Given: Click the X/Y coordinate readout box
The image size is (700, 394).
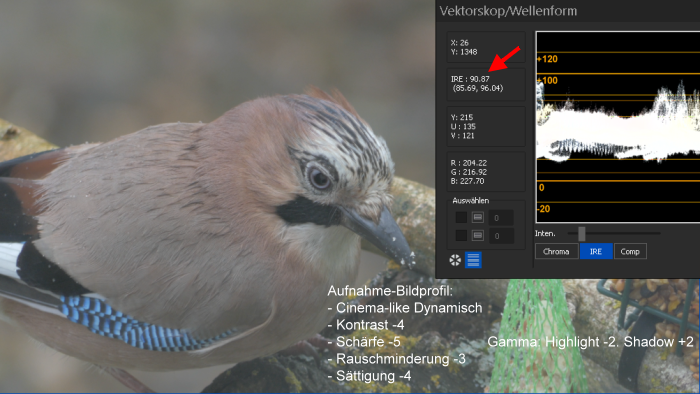Looking at the screenshot, I should 487,47.
